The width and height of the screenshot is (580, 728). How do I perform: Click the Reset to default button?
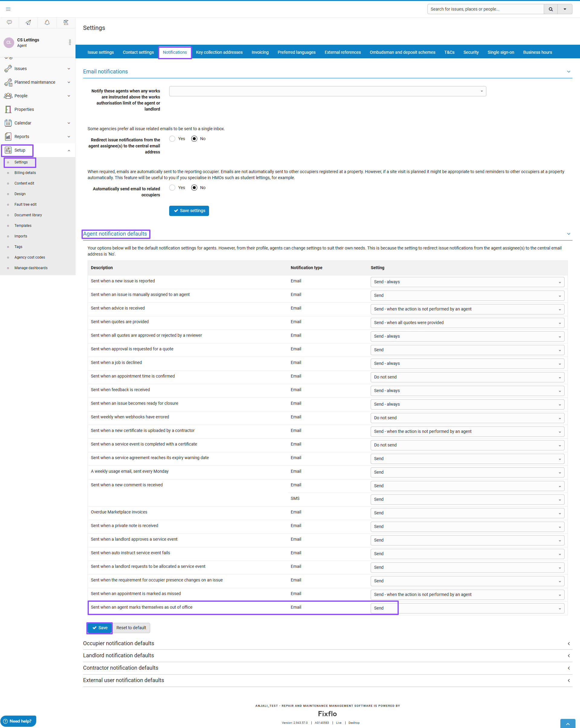(131, 628)
